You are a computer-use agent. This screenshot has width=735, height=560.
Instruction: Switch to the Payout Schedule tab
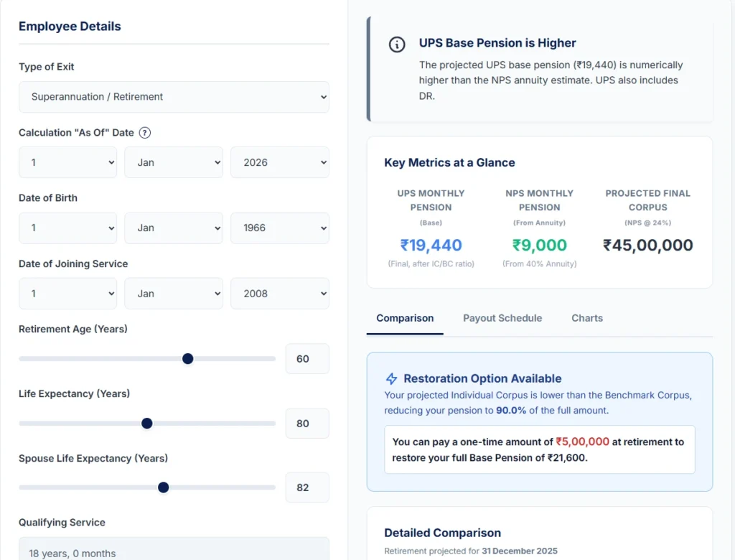click(x=502, y=318)
